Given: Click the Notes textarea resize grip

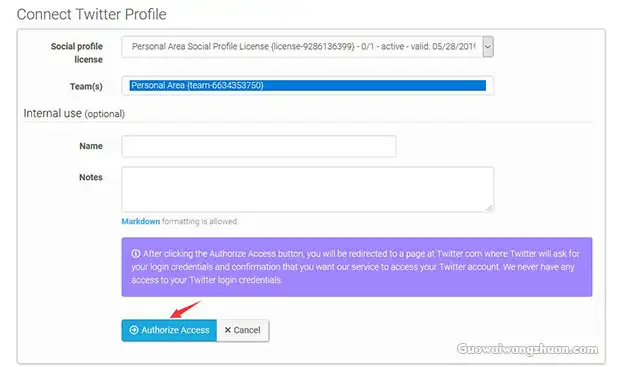Looking at the screenshot, I should [489, 208].
